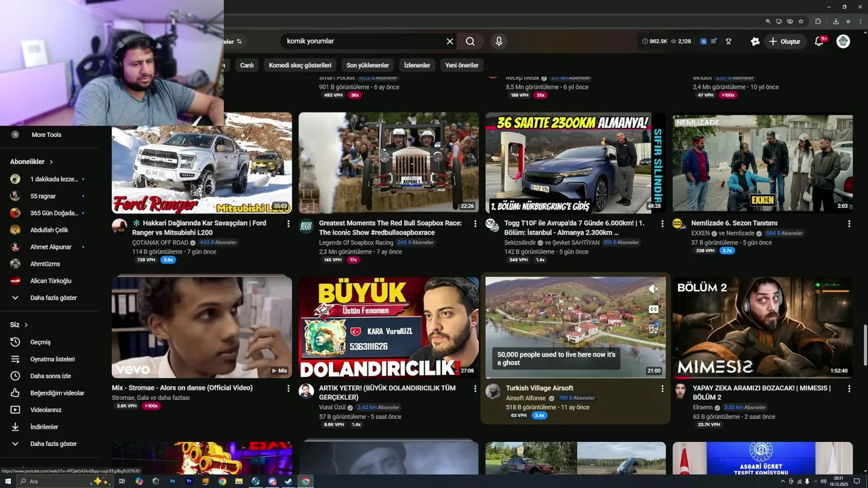Select İzlenenler filter chip
The image size is (868, 488).
tap(417, 65)
